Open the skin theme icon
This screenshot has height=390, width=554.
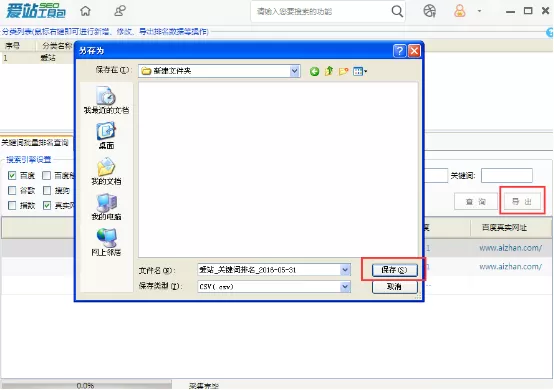[x=430, y=11]
